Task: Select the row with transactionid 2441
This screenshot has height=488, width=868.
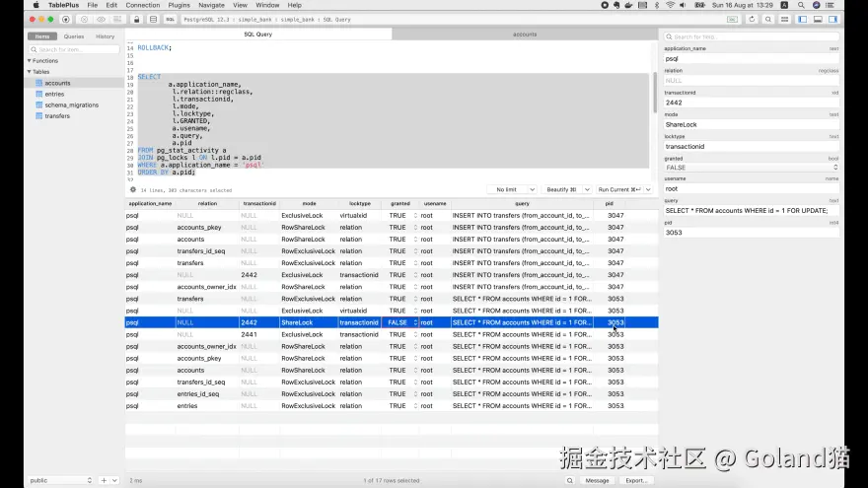Action: (392, 335)
